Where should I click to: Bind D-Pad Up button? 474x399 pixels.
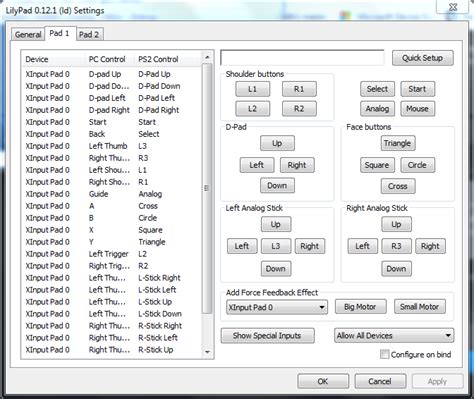(x=277, y=143)
